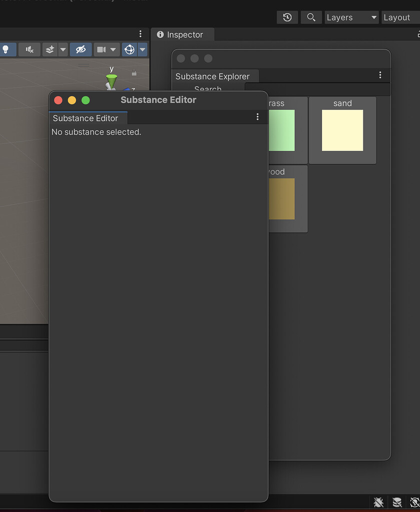Open the Substance Explorer options menu
Image resolution: width=420 pixels, height=512 pixels.
click(x=380, y=75)
